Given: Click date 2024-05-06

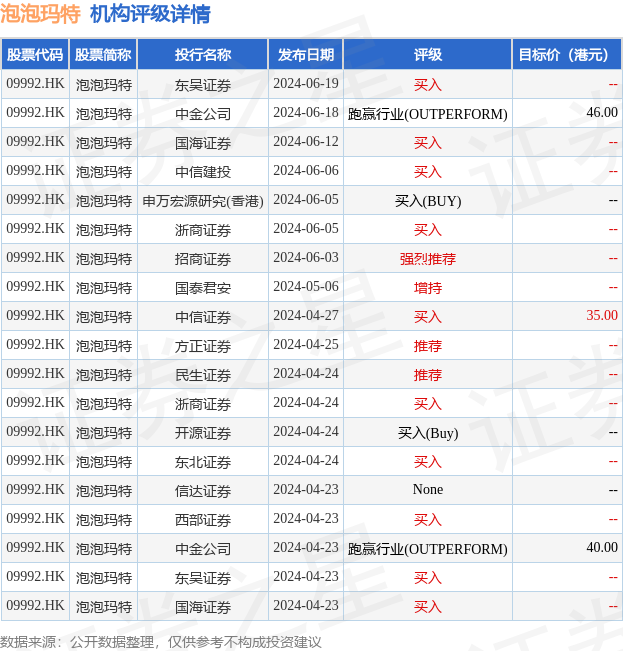Looking at the screenshot, I should (x=306, y=287).
